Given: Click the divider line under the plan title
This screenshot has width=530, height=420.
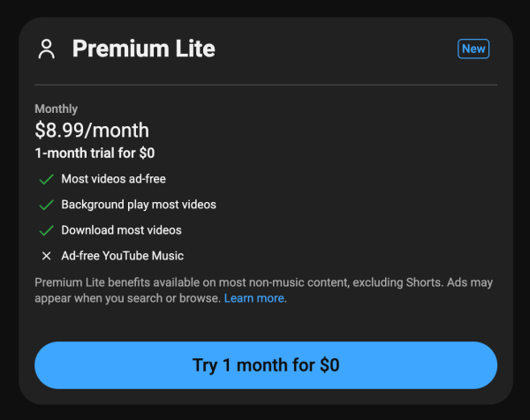Looking at the screenshot, I should tap(266, 85).
